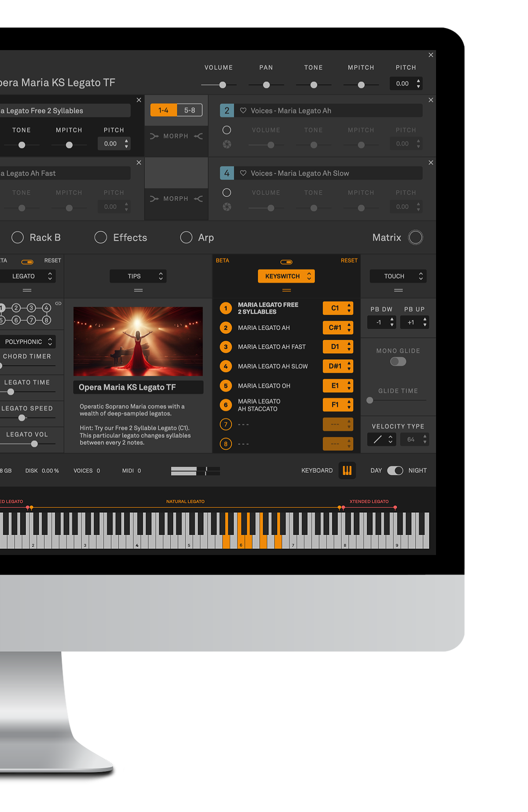Click the left Morph arrow icon in the top row
The width and height of the screenshot is (528, 812).
tap(154, 136)
